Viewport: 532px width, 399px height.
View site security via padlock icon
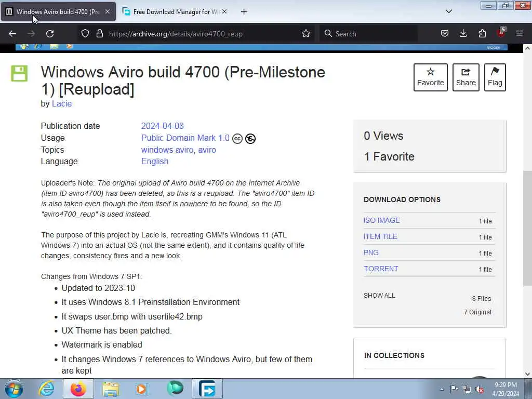tap(99, 33)
